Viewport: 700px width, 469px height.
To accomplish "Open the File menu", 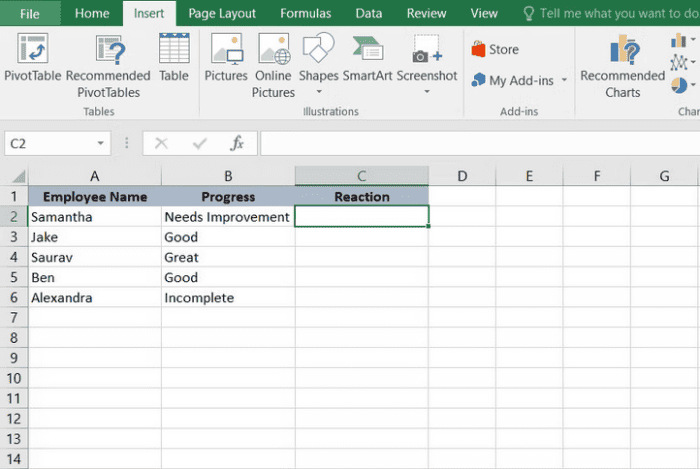I will coord(30,14).
